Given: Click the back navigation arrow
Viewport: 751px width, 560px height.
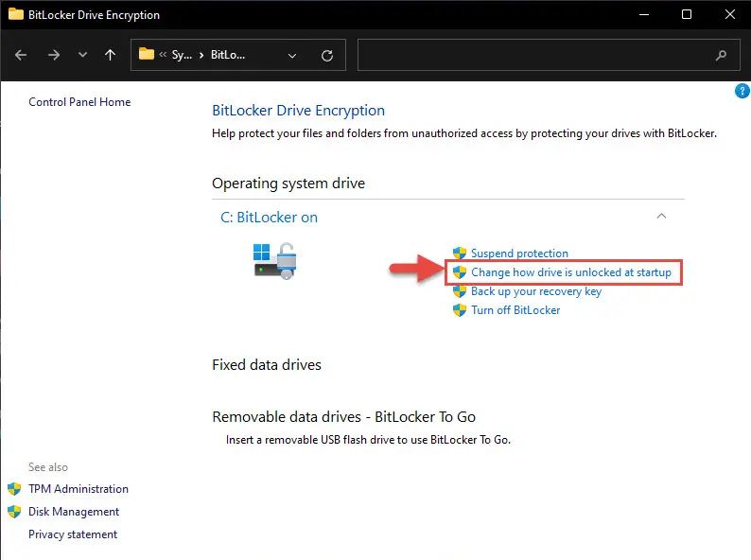Looking at the screenshot, I should [x=22, y=55].
